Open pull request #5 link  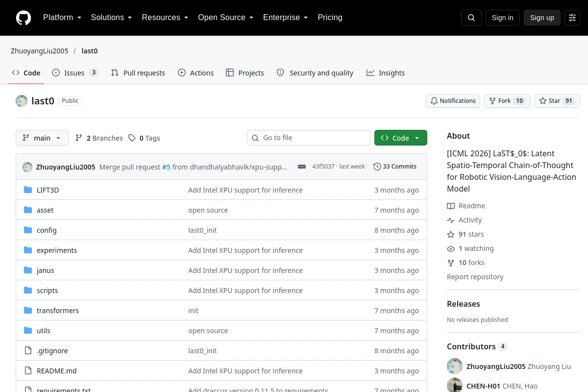(166, 167)
